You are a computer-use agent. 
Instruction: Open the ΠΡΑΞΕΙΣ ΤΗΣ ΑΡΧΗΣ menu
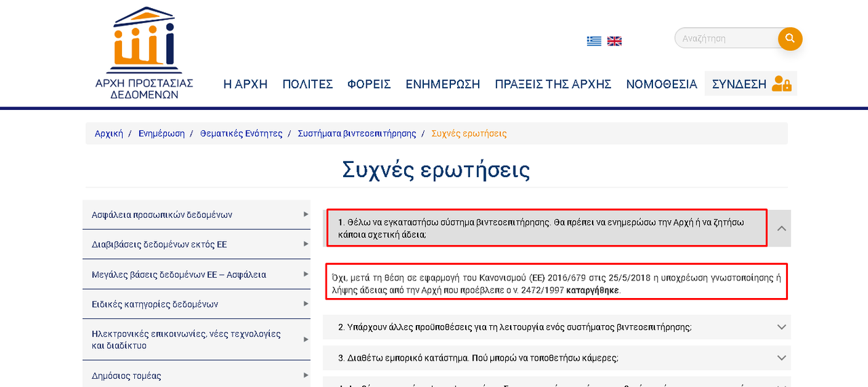[x=553, y=84]
